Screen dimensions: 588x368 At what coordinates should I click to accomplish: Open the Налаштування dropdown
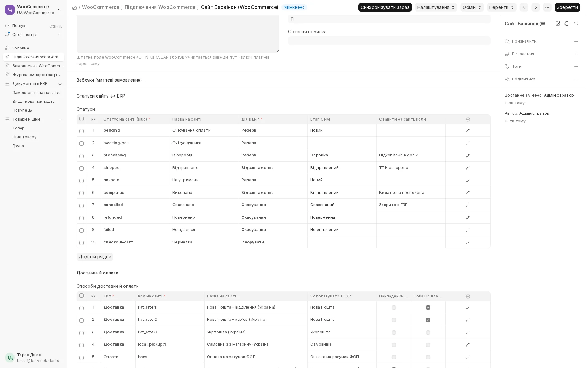pyautogui.click(x=436, y=7)
